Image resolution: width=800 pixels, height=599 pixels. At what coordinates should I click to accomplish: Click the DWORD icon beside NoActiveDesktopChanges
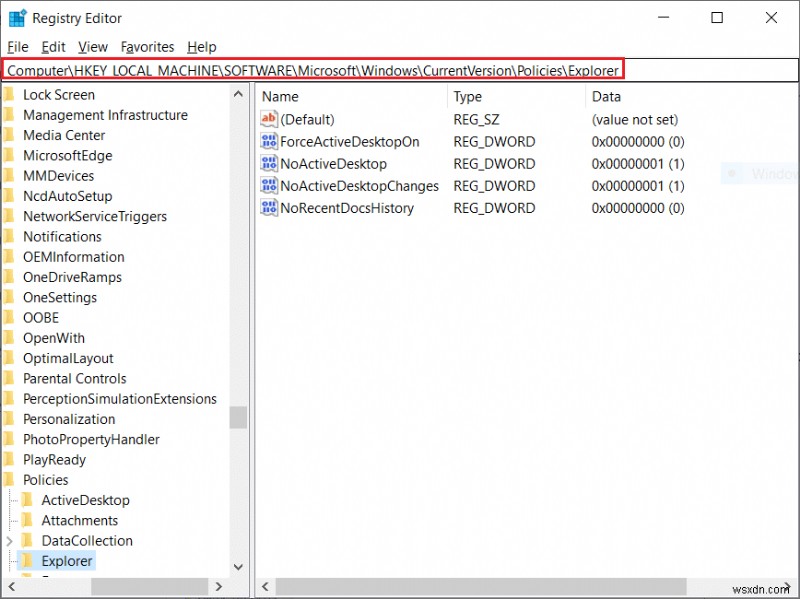267,186
